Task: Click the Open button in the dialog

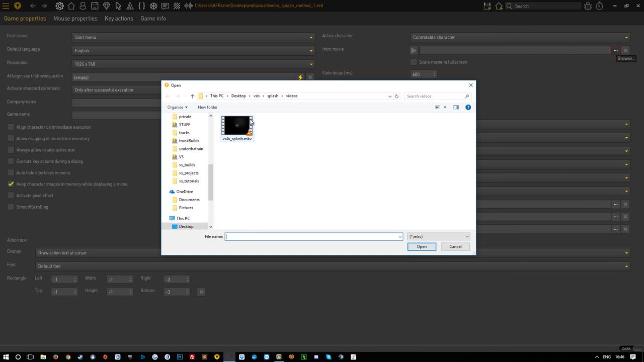Action: pyautogui.click(x=422, y=246)
